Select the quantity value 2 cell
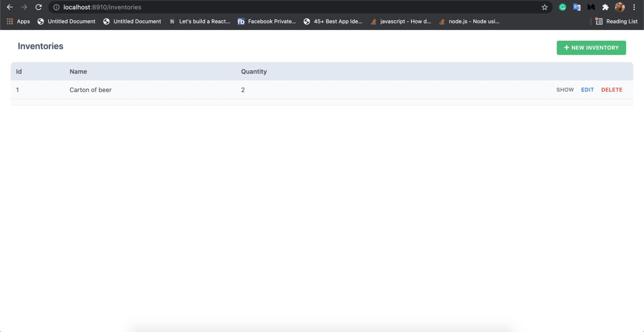644x332 pixels. [243, 90]
